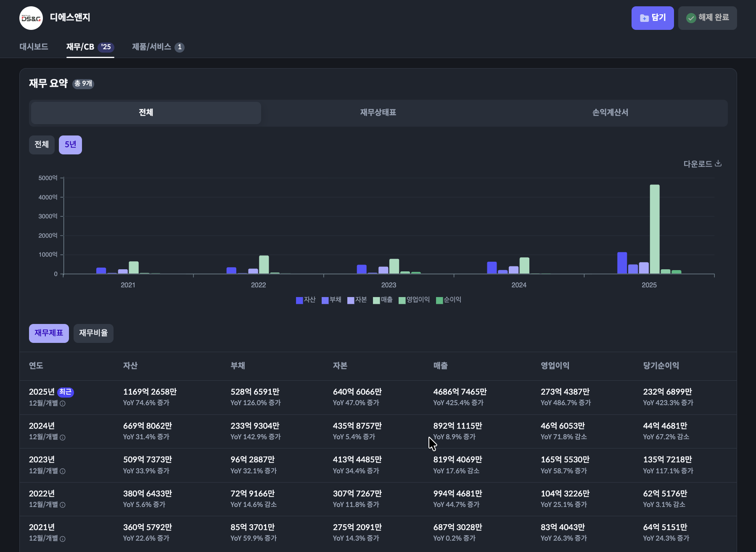Click the download icon above the chart
The height and width of the screenshot is (552, 756).
pos(718,163)
